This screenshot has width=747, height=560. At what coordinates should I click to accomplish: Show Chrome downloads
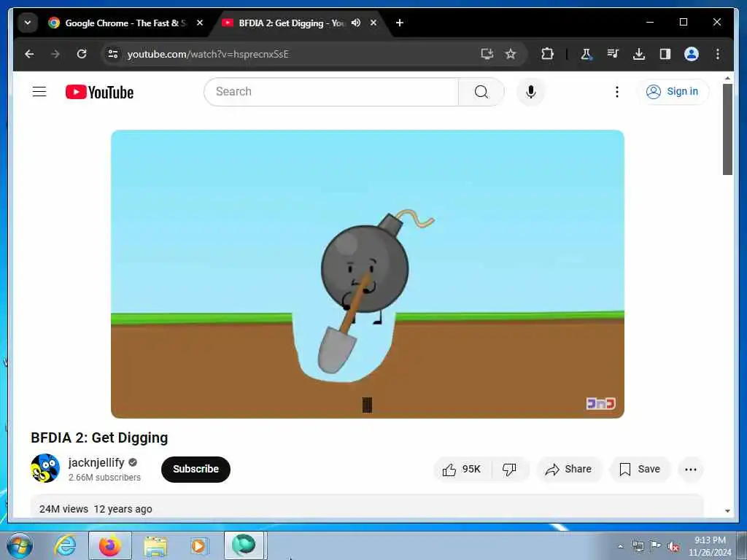639,54
